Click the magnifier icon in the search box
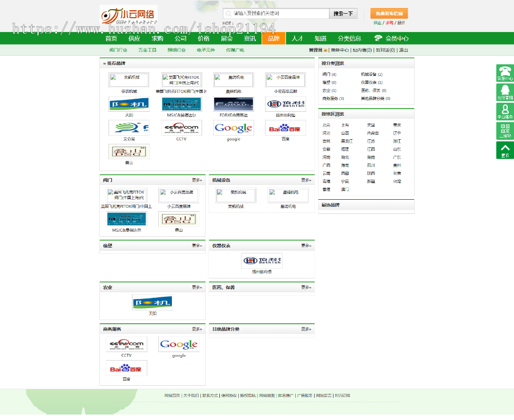514x420 pixels. 227,14
